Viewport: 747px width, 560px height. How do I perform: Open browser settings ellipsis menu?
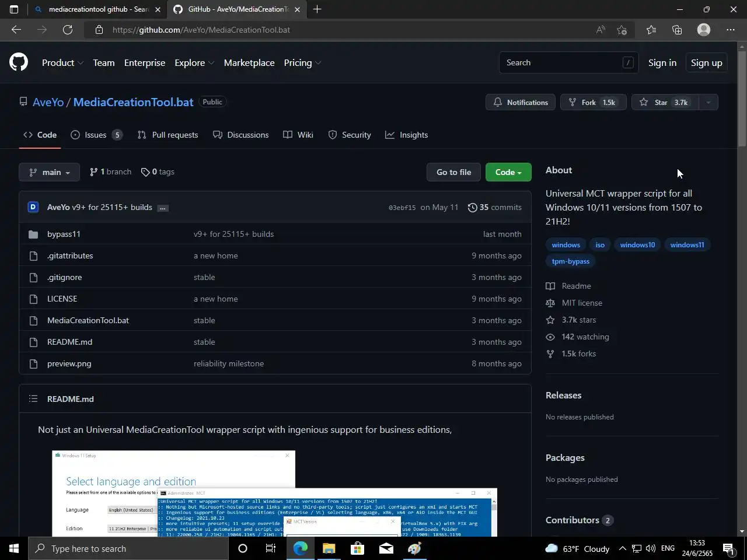[x=731, y=30]
